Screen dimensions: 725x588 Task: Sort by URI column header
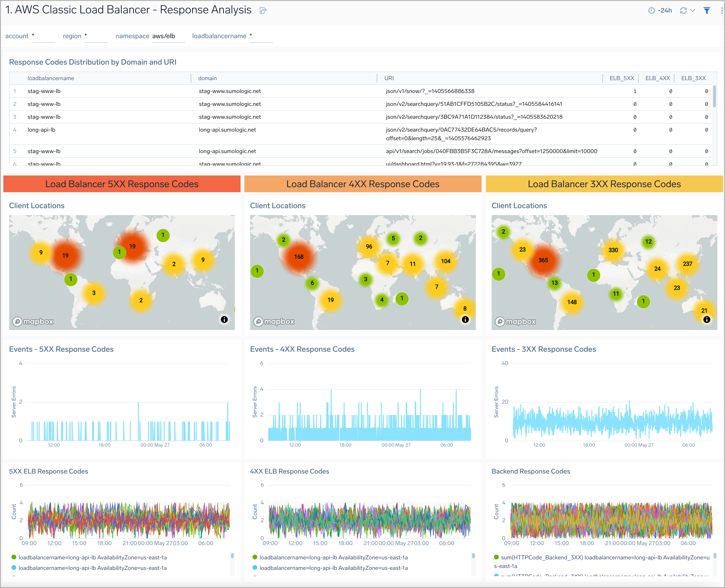tap(389, 78)
